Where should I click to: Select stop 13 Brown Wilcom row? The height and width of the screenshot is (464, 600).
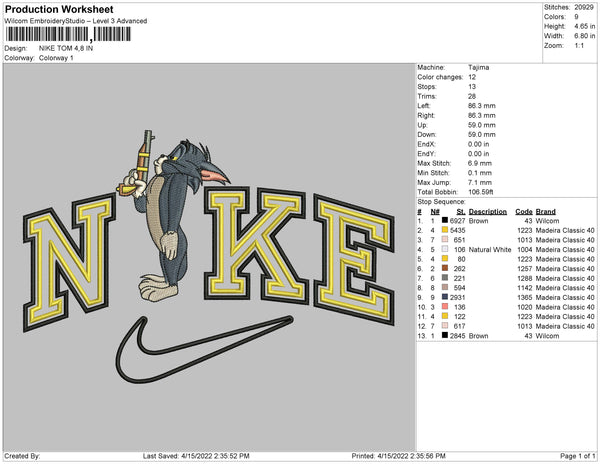pos(506,335)
